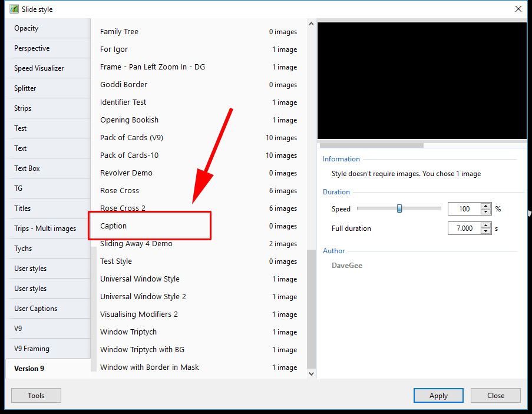532x414 pixels.
Task: Select Trips - Multi images category
Action: click(x=48, y=228)
